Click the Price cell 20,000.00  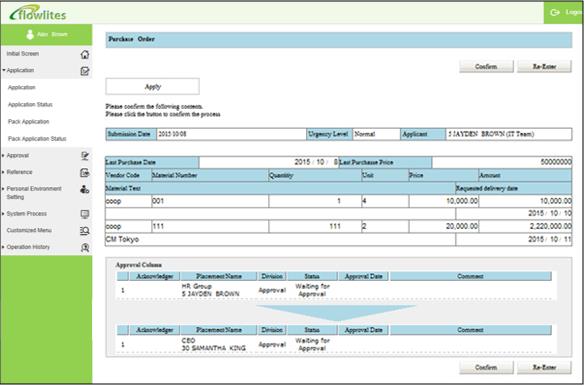point(444,226)
